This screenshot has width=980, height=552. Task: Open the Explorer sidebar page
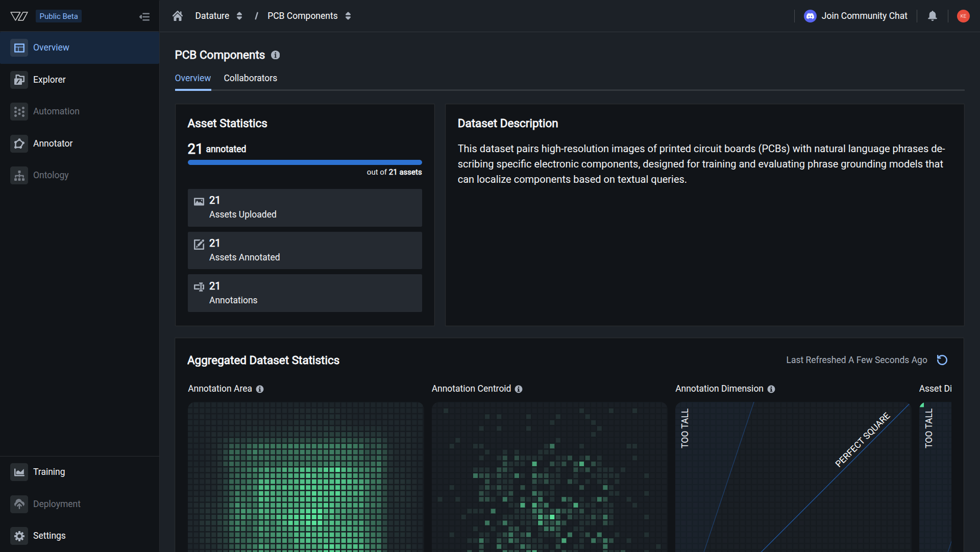(49, 80)
